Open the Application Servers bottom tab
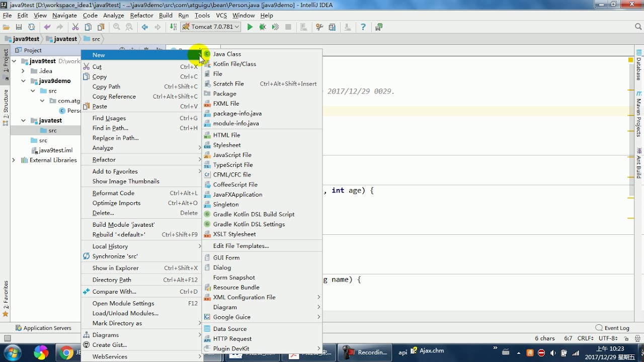The width and height of the screenshot is (644, 362). tap(43, 328)
